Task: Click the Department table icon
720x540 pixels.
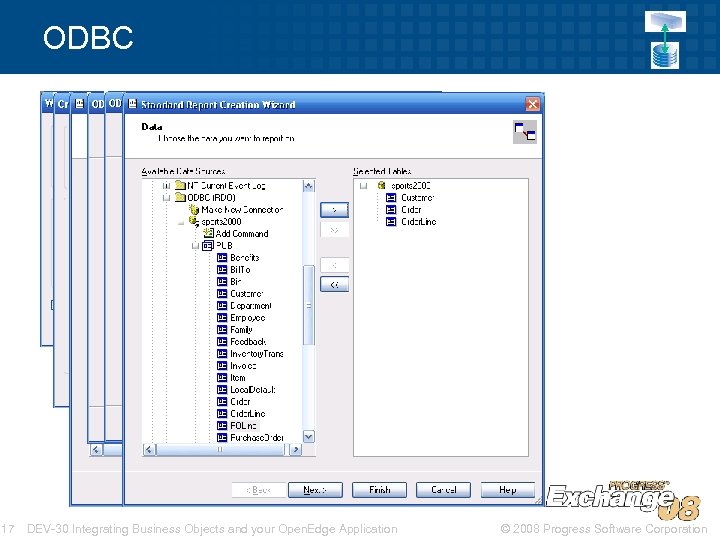Action: click(222, 306)
